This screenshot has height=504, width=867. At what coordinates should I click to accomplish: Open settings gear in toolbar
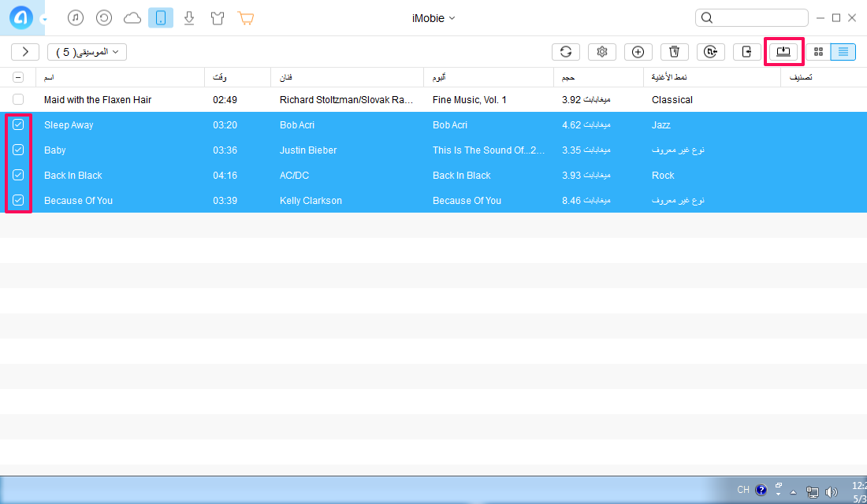click(602, 52)
